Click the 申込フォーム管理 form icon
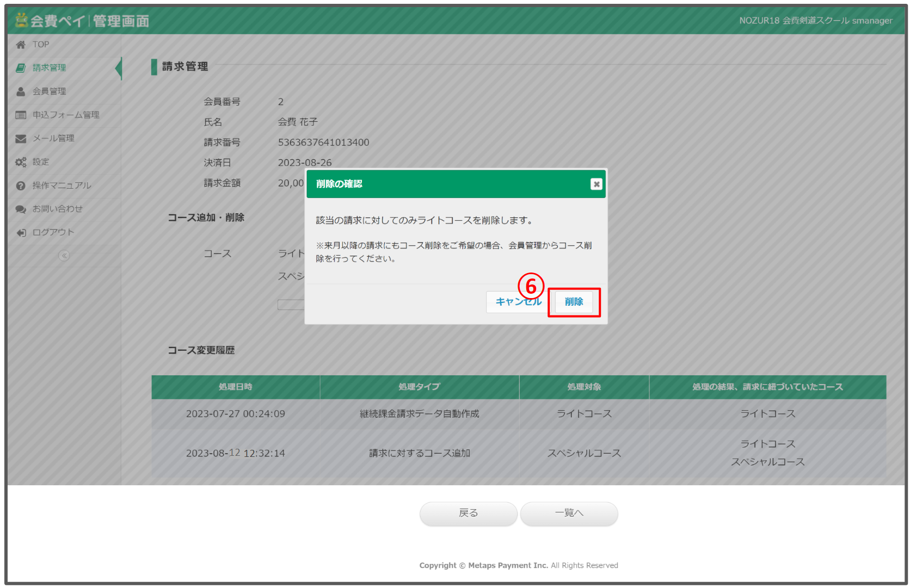The height and width of the screenshot is (588, 910). point(21,115)
